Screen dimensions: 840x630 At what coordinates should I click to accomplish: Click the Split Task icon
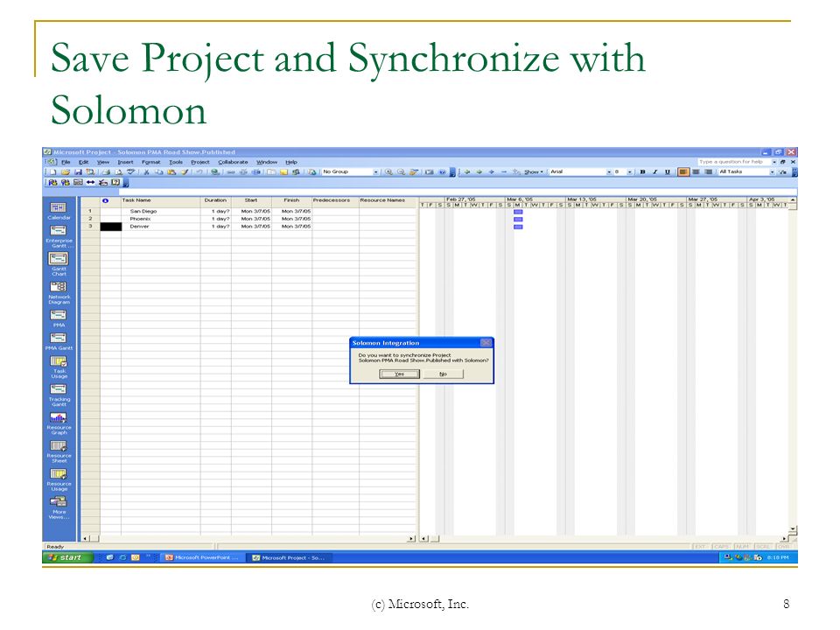256,172
